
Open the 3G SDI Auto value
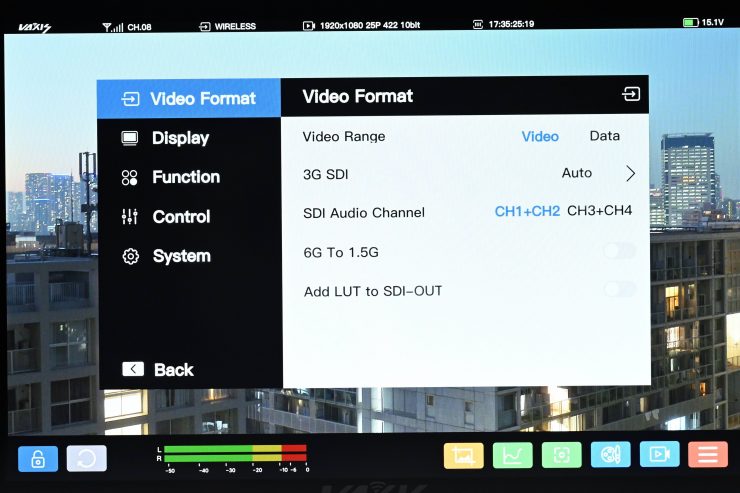point(576,173)
